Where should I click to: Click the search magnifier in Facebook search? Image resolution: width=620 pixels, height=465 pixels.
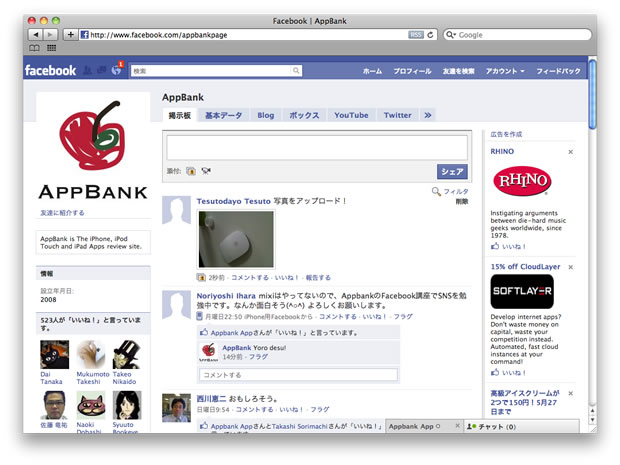coord(296,71)
